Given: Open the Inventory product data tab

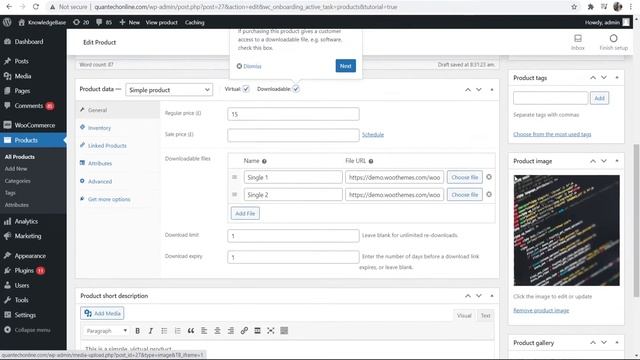Looking at the screenshot, I should point(118,128).
